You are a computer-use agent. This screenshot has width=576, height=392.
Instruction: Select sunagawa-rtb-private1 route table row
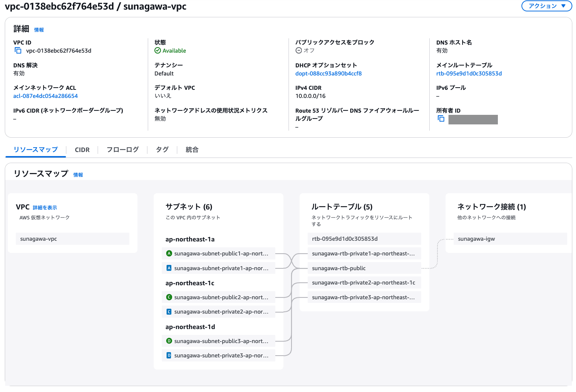click(x=364, y=253)
